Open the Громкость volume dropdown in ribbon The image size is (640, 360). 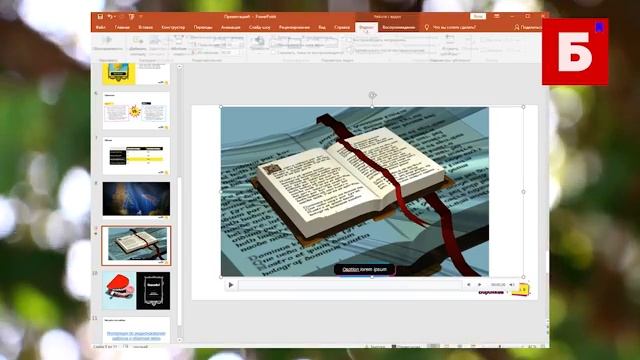coord(259,43)
